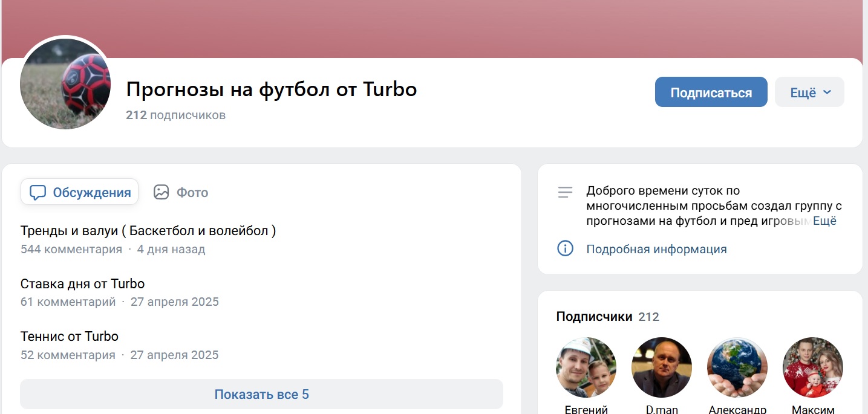Open the Обсуждения tab
The height and width of the screenshot is (414, 868).
point(79,192)
